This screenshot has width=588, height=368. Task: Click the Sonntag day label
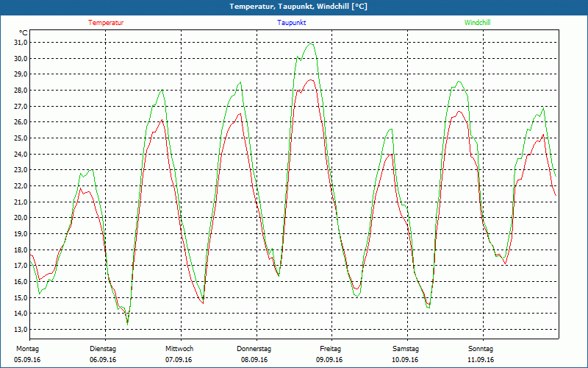[481, 349]
